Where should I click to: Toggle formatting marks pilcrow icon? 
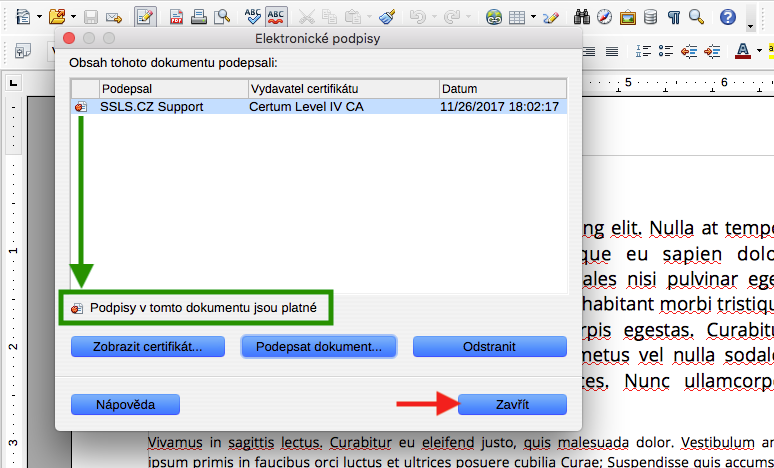click(673, 17)
